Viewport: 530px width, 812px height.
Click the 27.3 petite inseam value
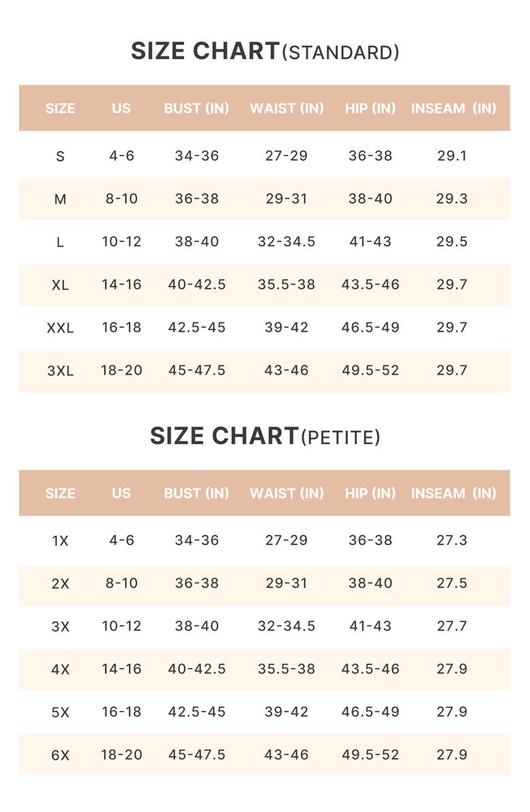(x=452, y=540)
